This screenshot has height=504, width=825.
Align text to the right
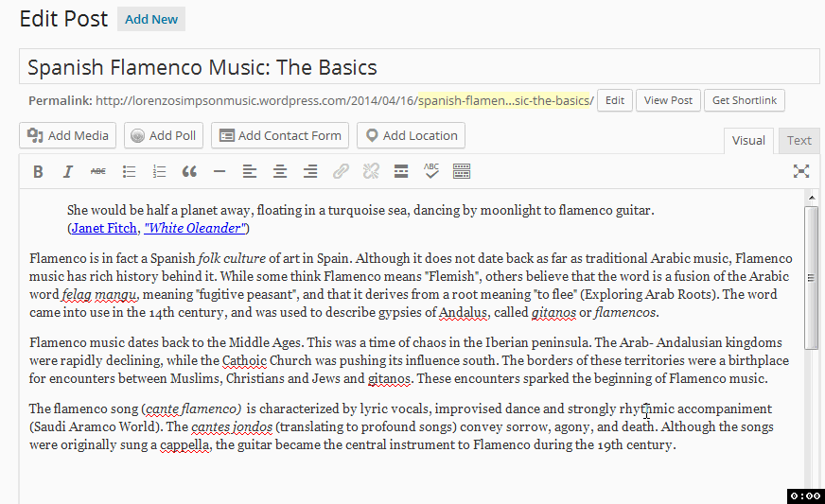310,171
